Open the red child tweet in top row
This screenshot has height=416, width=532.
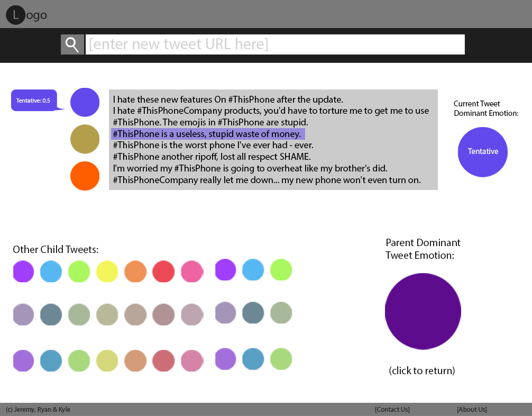(163, 272)
